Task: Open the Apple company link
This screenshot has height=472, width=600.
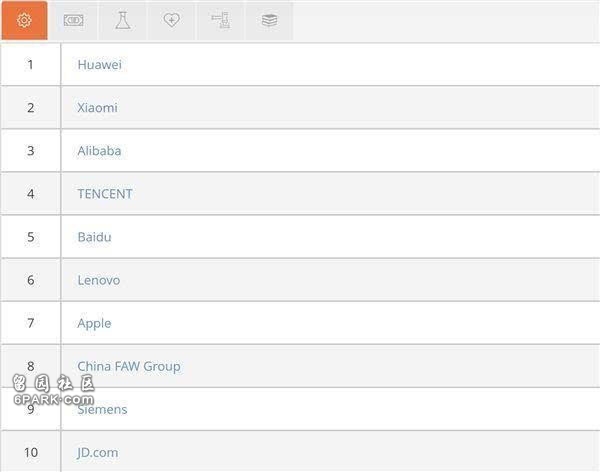Action: 94,323
